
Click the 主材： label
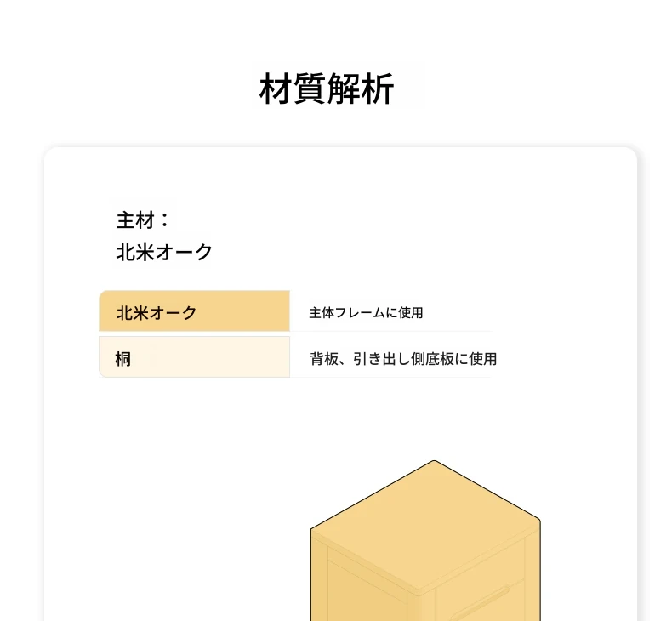pyautogui.click(x=143, y=220)
